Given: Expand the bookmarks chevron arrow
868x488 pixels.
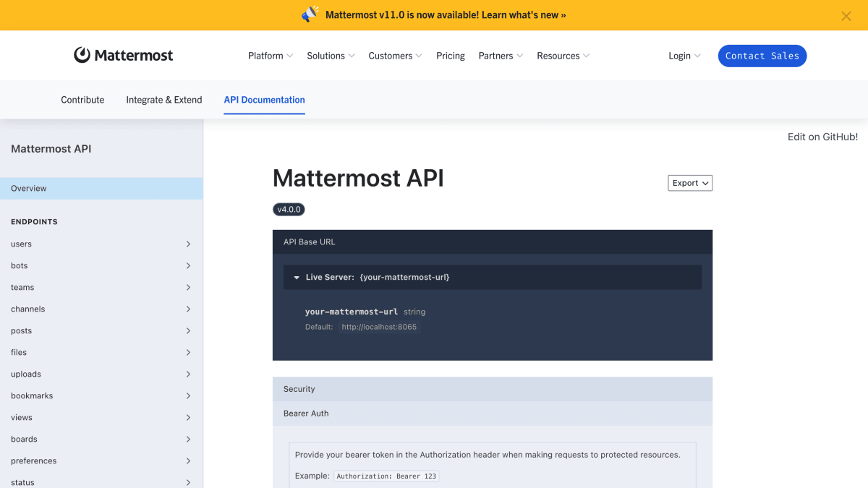Looking at the screenshot, I should pos(188,396).
